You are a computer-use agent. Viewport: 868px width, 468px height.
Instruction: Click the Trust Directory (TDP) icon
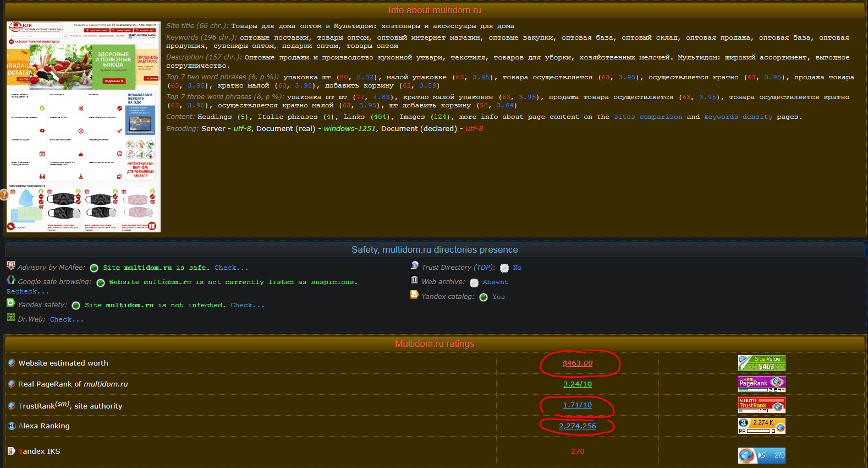415,265
